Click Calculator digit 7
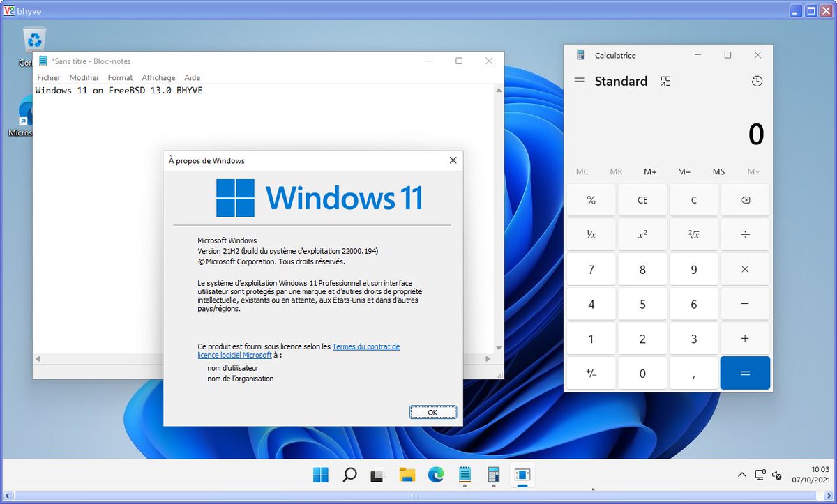The width and height of the screenshot is (837, 504). pyautogui.click(x=591, y=269)
